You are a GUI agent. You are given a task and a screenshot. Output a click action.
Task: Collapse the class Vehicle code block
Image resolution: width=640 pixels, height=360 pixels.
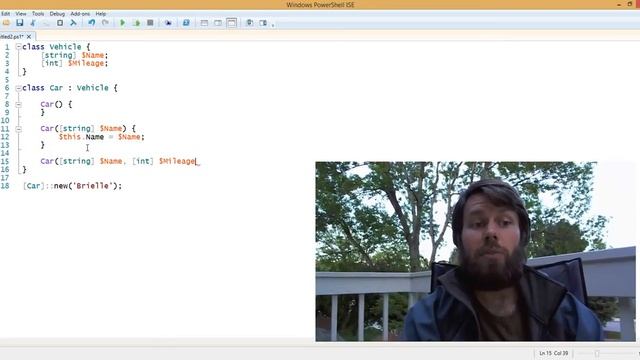point(18,47)
